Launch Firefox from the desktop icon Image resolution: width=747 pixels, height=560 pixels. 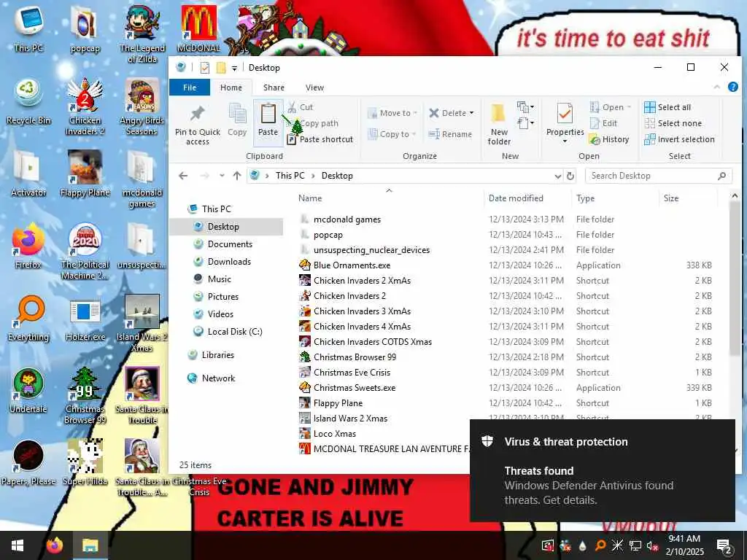click(28, 245)
